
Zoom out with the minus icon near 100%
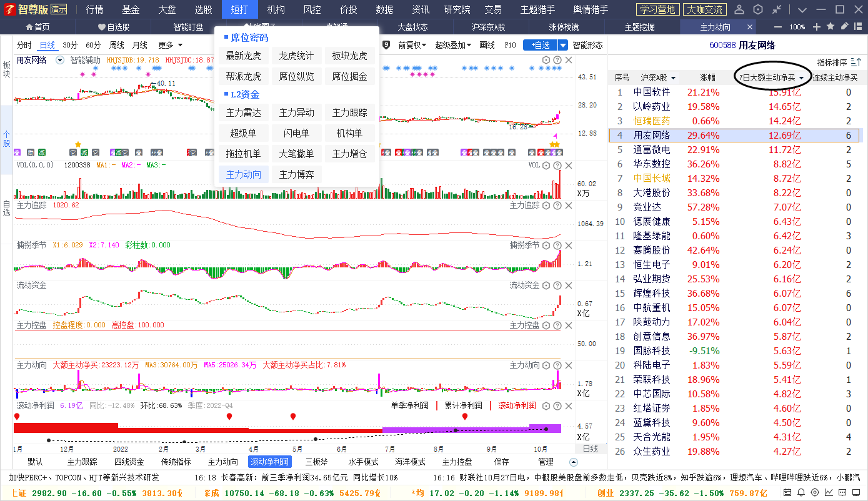pyautogui.click(x=778, y=27)
